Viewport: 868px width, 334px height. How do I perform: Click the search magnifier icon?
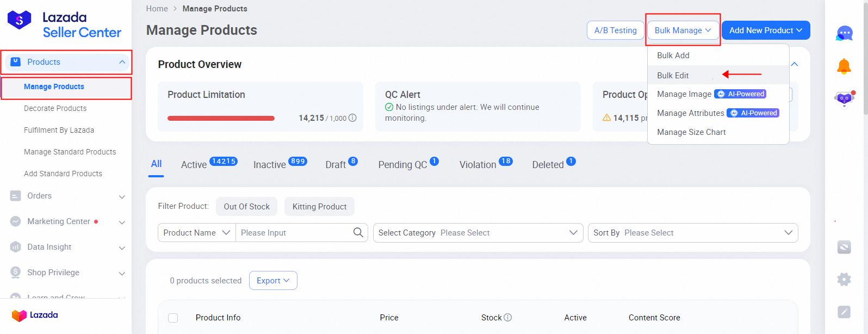pos(358,232)
